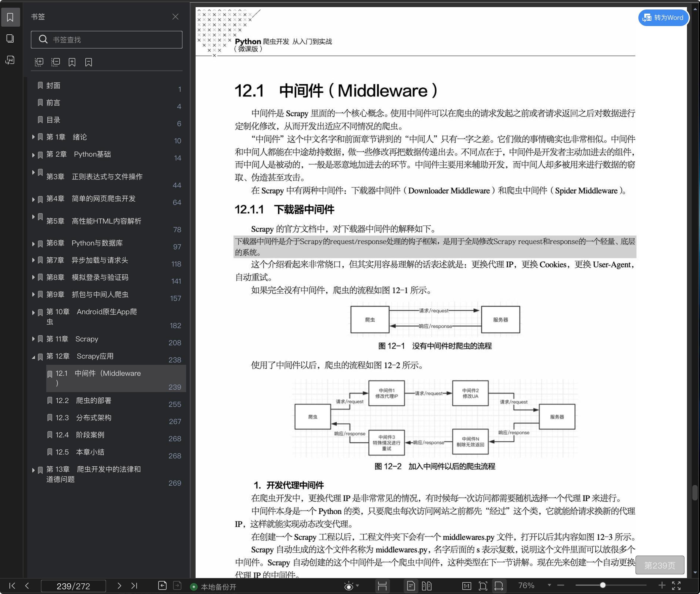Expand 第10章 Android原生App爬虫 bookmark
Screen dimensions: 700x594
click(33, 312)
